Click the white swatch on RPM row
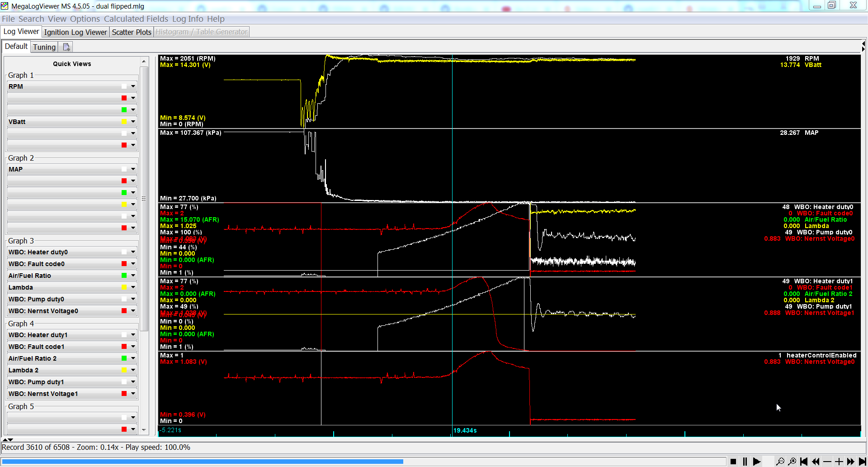The width and height of the screenshot is (868, 467). pyautogui.click(x=124, y=86)
